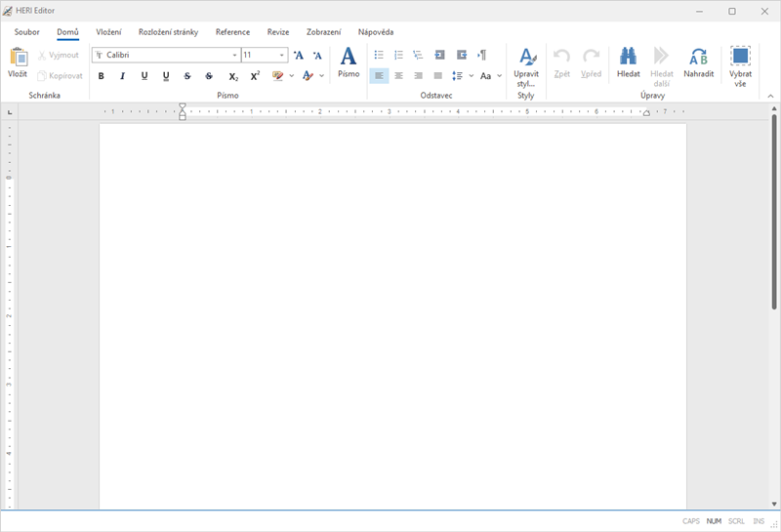Switch to the Nápověda tab
This screenshot has width=781, height=532.
pyautogui.click(x=376, y=32)
